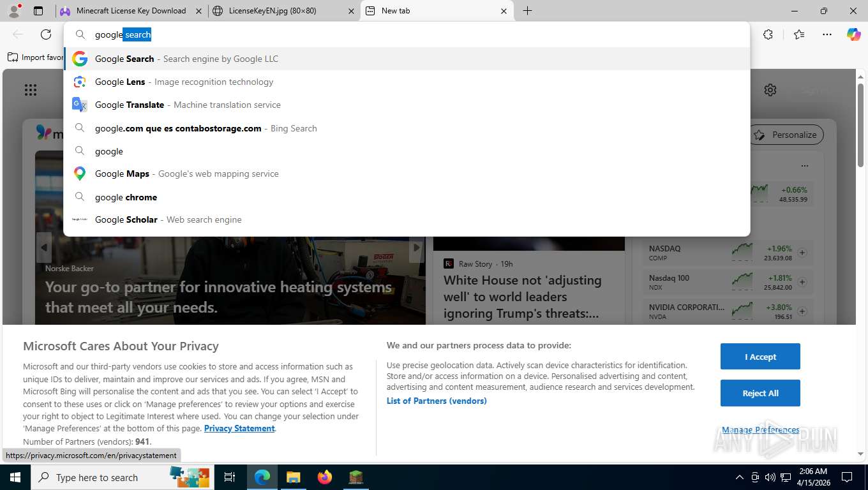Add NVIDIA Corporation to watchlist
868x490 pixels.
[x=802, y=311]
